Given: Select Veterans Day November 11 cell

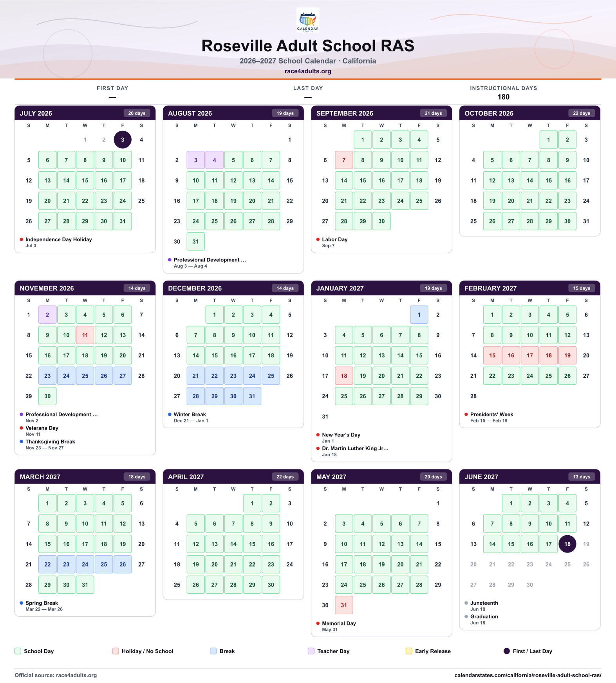Looking at the screenshot, I should click(x=85, y=335).
